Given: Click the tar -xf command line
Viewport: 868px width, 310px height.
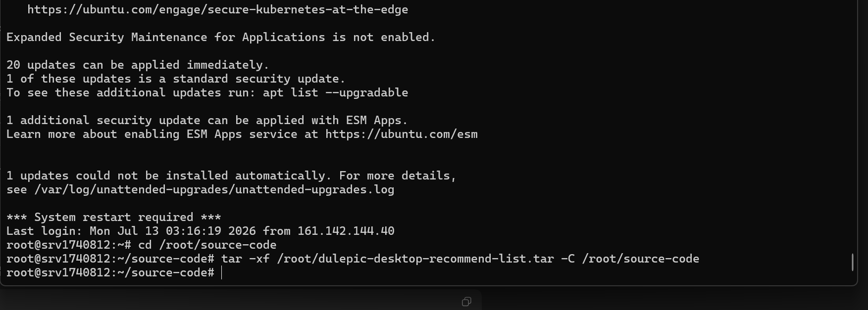Looking at the screenshot, I should point(460,259).
